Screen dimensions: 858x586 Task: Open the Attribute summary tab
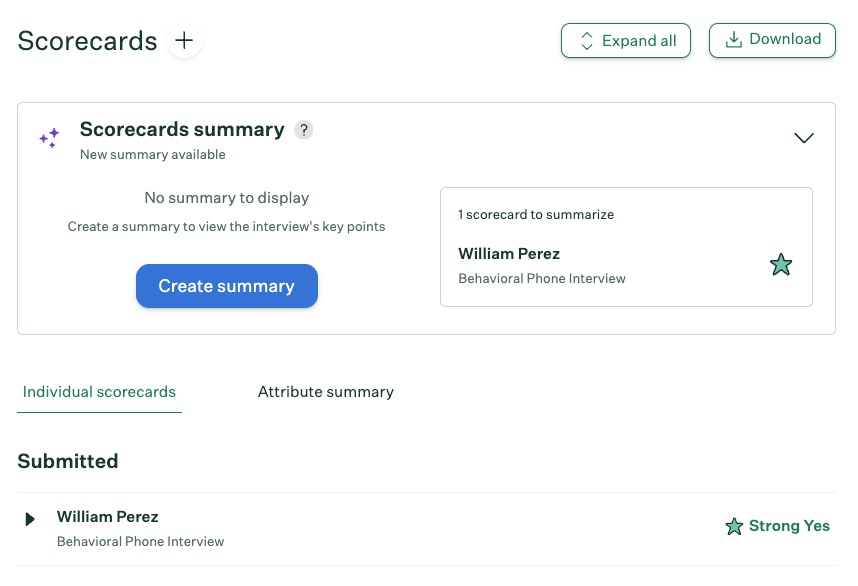point(326,392)
